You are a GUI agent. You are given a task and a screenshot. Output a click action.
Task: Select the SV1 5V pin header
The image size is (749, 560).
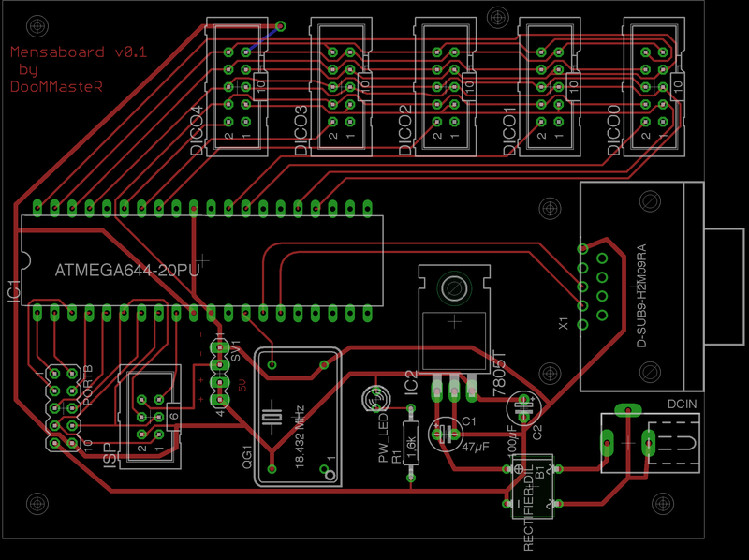(x=220, y=375)
